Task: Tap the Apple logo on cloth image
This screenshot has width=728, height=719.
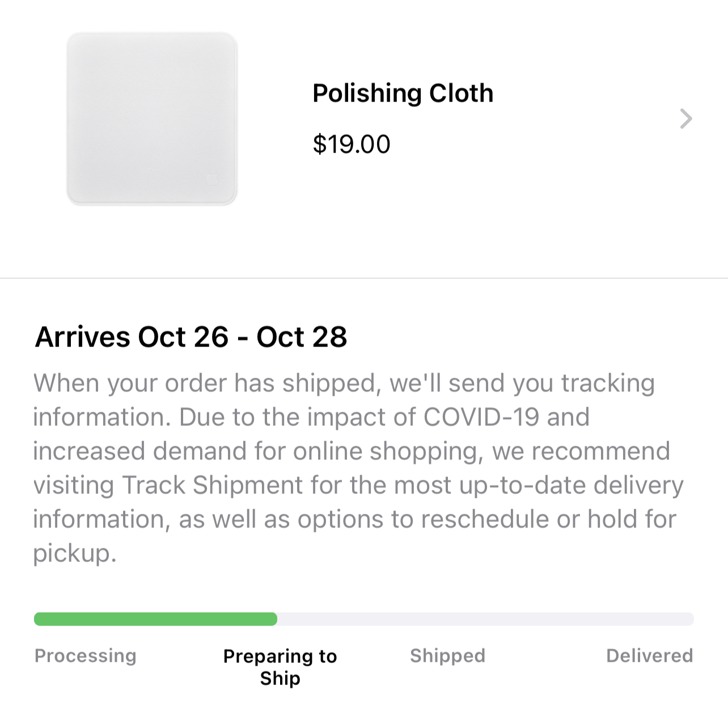Action: 211,179
